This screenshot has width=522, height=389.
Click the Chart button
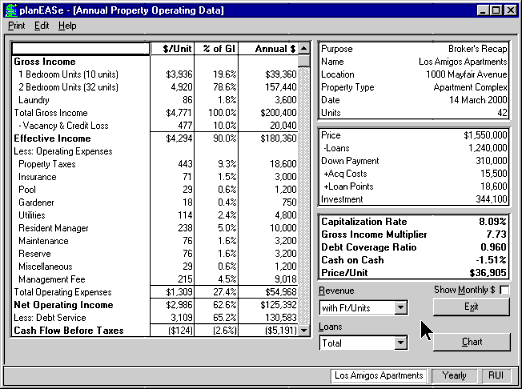pos(472,342)
